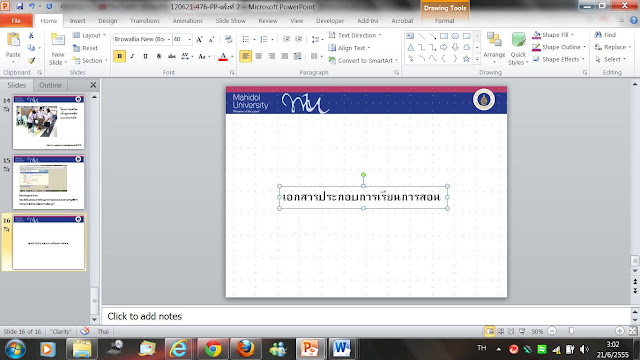Open the Font Color picker swatch
Viewport: 640px width, 360px height.
pos(223,56)
